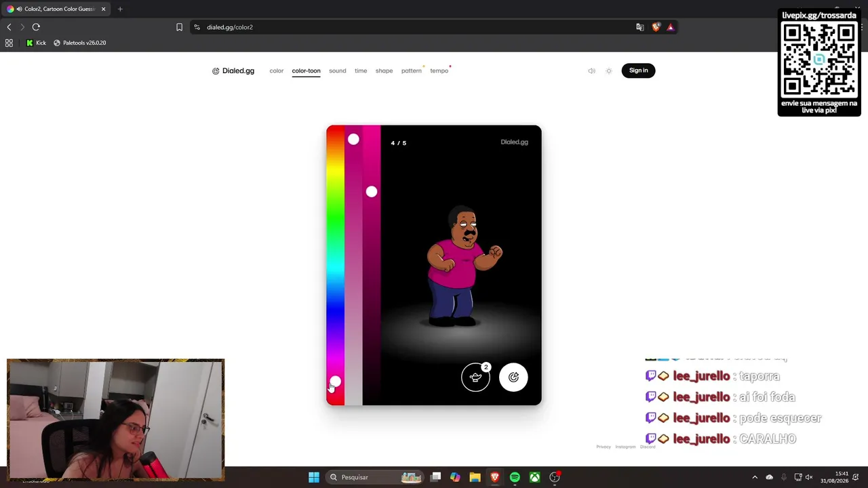Open the Brave Rewards triangle icon
The image size is (868, 488).
670,27
